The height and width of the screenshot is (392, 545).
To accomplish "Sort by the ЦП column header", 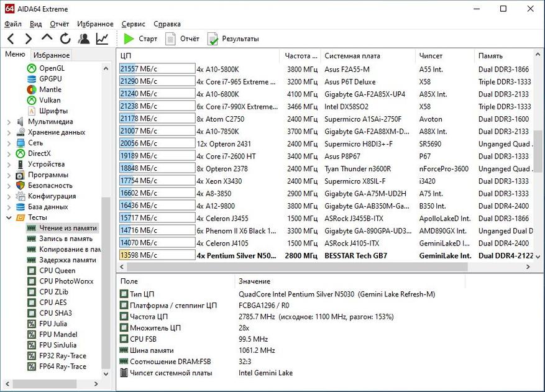I will 198,56.
